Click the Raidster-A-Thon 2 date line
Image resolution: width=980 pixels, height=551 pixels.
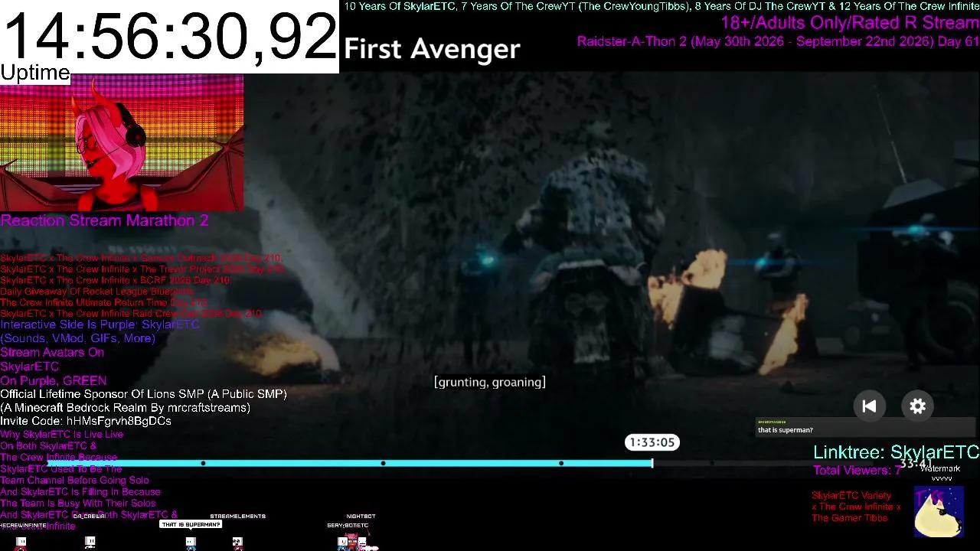(778, 41)
